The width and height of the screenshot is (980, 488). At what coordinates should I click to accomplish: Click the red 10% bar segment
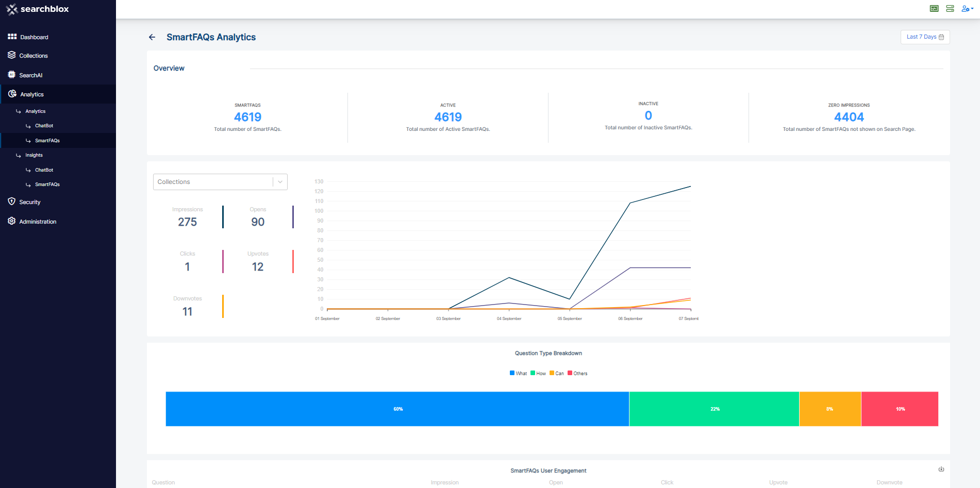click(900, 409)
